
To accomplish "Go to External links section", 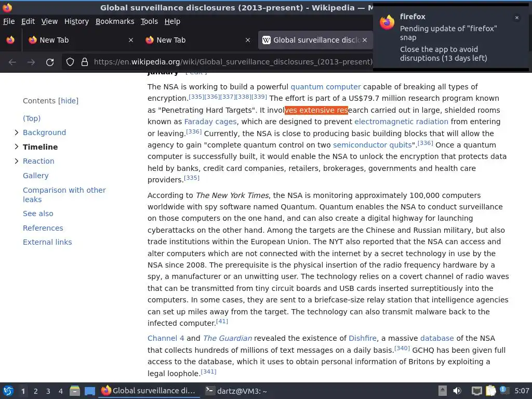I will click(47, 242).
